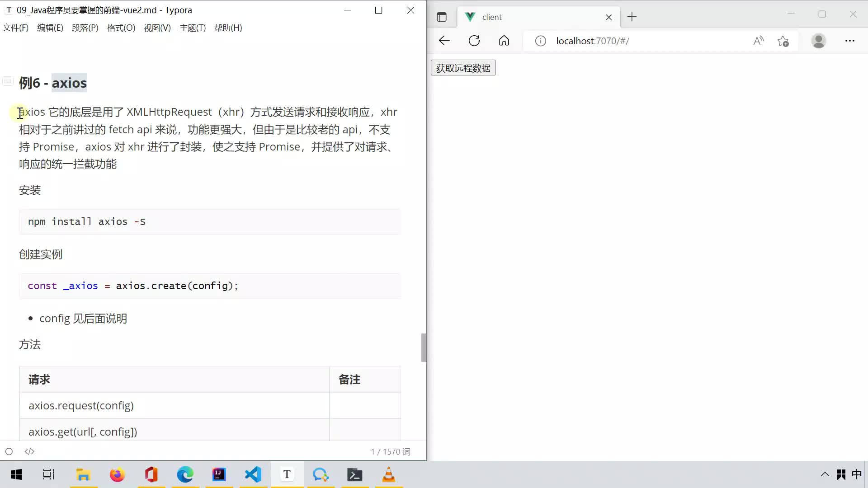Open Task View on the taskbar

click(x=49, y=475)
